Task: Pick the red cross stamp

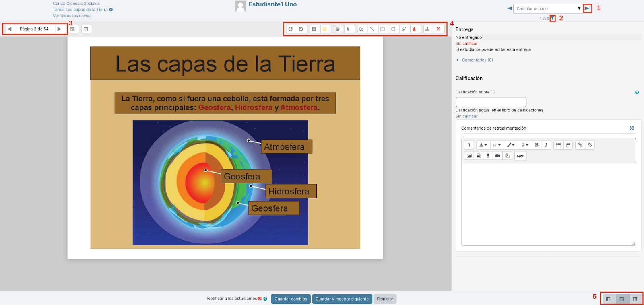Action: click(x=438, y=29)
